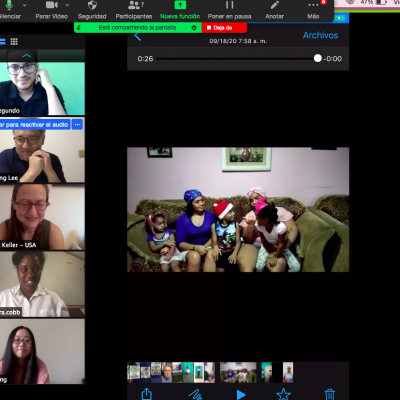The height and width of the screenshot is (400, 400).
Task: Open the Participantes panel
Action: click(134, 10)
